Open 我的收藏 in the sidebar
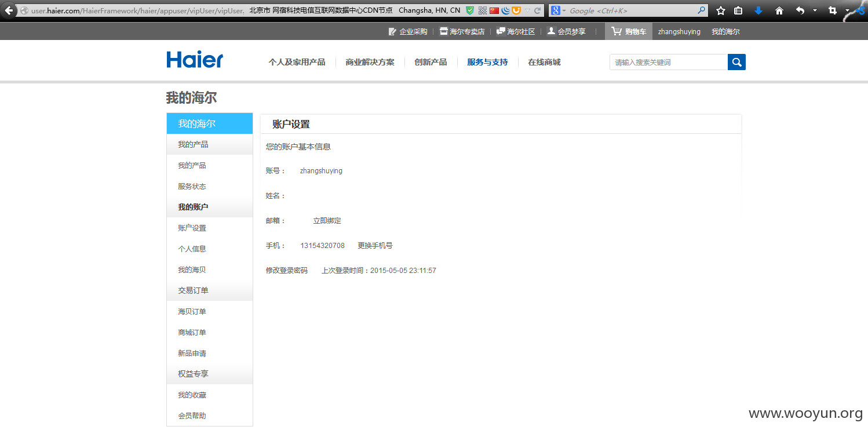The width and height of the screenshot is (868, 430). (192, 395)
